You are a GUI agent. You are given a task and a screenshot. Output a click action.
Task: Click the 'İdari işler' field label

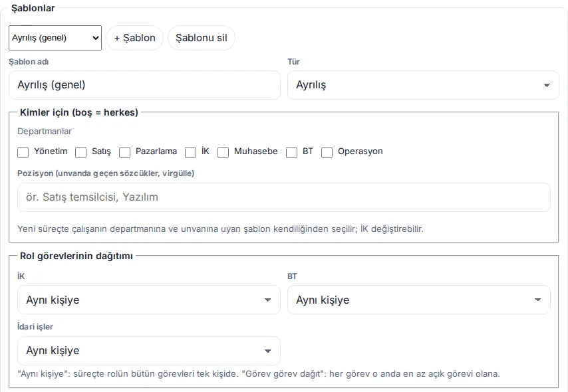click(x=35, y=327)
